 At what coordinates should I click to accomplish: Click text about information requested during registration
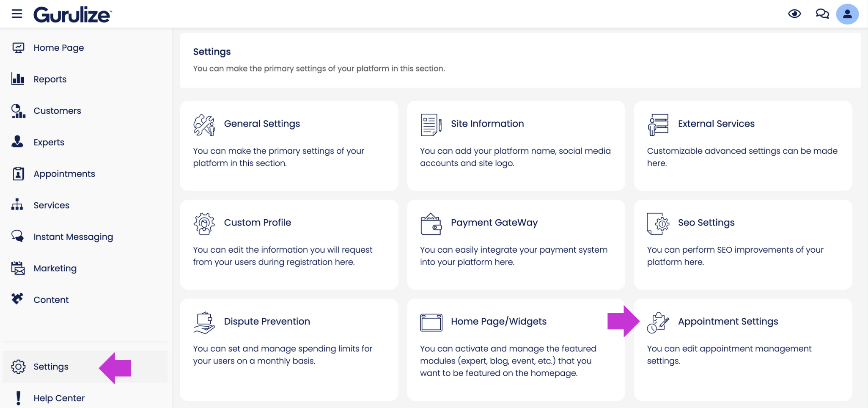tap(283, 256)
